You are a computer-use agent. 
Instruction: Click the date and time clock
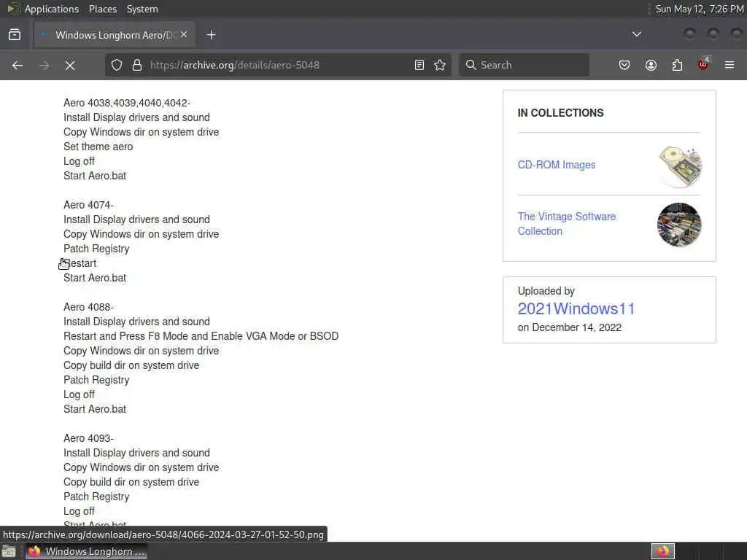700,9
